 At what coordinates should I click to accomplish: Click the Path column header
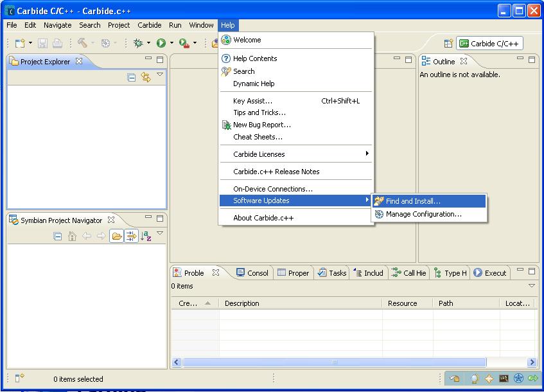[467, 303]
